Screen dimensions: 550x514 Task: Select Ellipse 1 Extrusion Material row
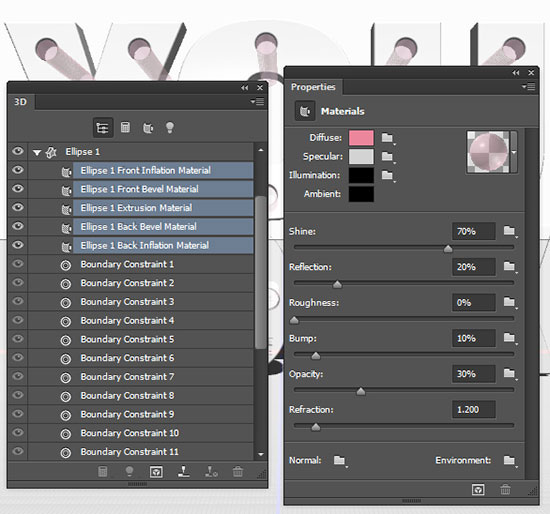point(163,208)
